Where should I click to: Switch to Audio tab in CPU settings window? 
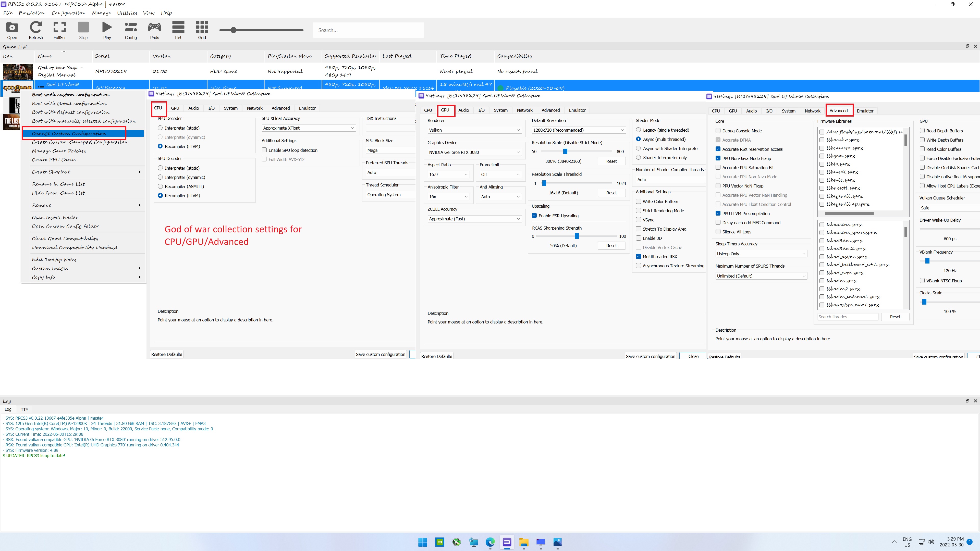(x=194, y=108)
